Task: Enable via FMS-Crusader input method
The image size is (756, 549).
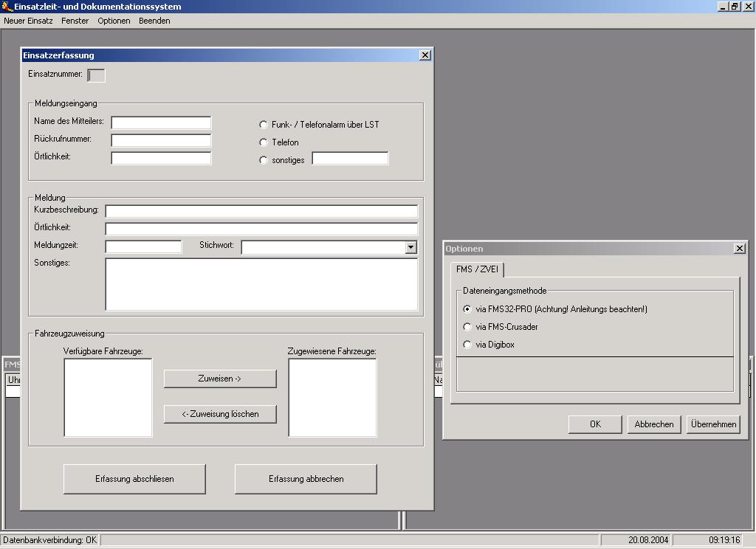Action: pyautogui.click(x=467, y=327)
